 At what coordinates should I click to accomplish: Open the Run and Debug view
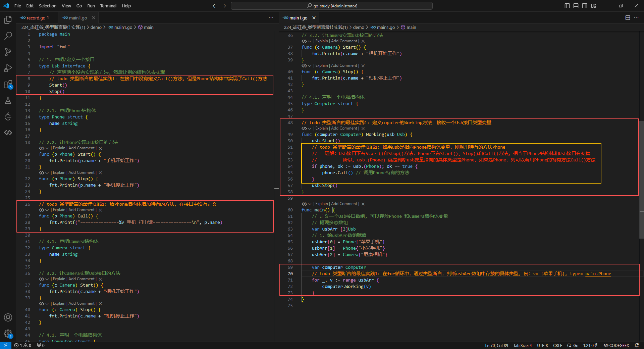(x=8, y=68)
